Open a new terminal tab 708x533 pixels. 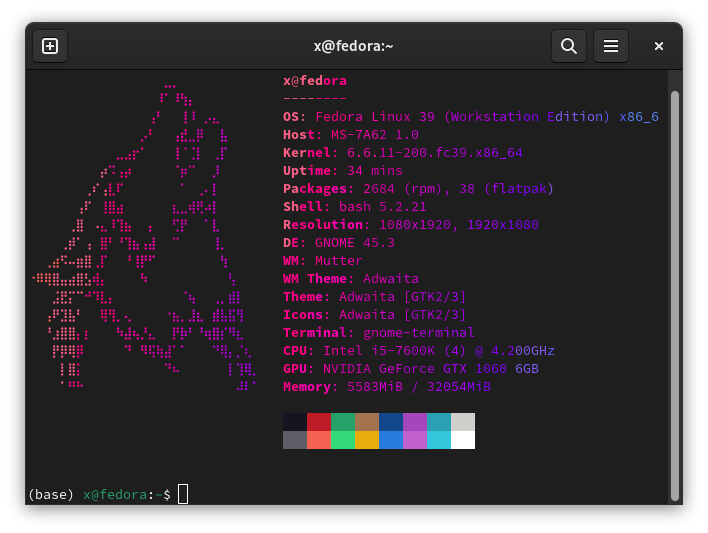click(50, 46)
